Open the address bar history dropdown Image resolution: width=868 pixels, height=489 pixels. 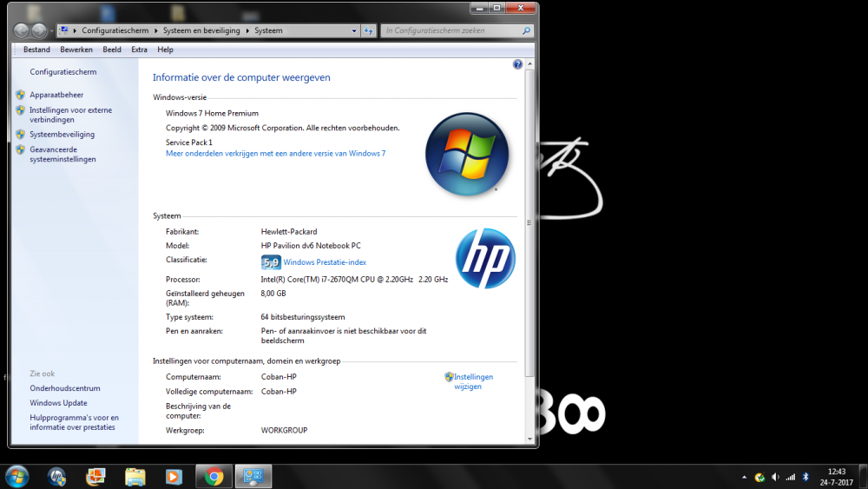pyautogui.click(x=354, y=31)
